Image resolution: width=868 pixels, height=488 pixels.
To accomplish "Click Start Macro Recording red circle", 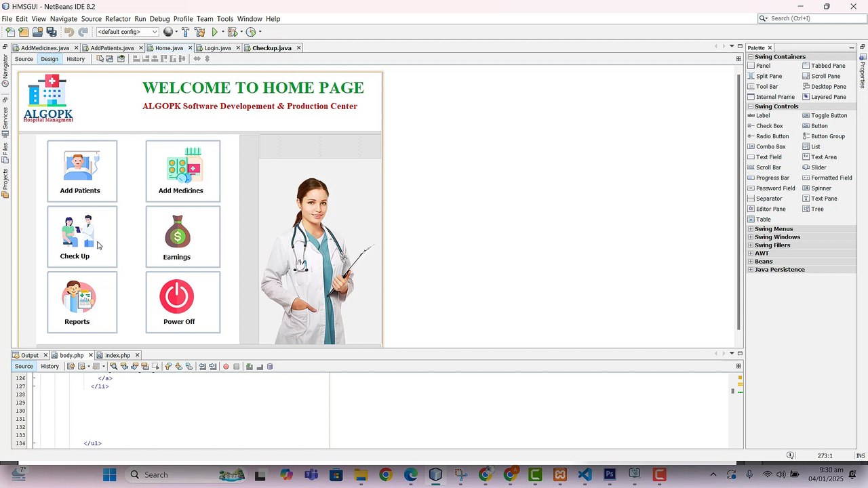I will pyautogui.click(x=226, y=367).
